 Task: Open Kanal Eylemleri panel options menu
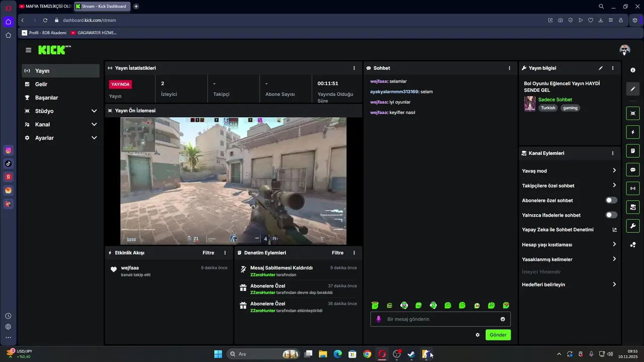click(x=613, y=153)
